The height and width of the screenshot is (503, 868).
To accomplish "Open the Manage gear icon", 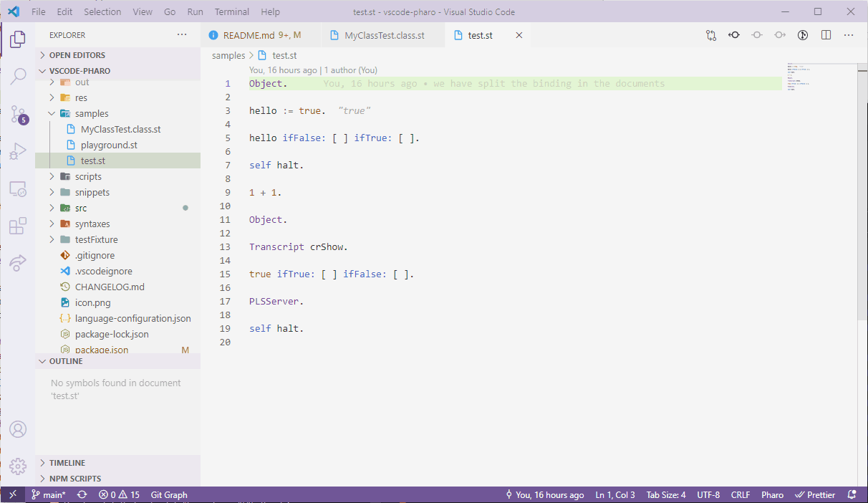I will 18,466.
